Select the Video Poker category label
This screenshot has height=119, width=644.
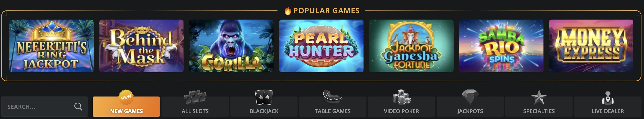(401, 111)
